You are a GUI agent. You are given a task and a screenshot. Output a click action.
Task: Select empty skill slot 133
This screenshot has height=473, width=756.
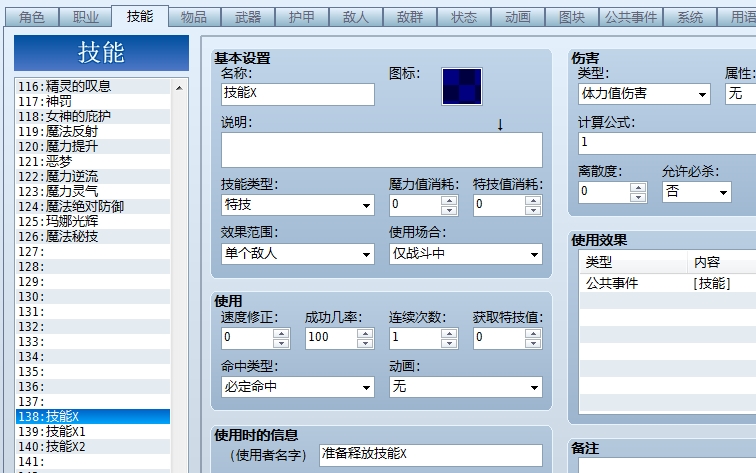(x=93, y=341)
